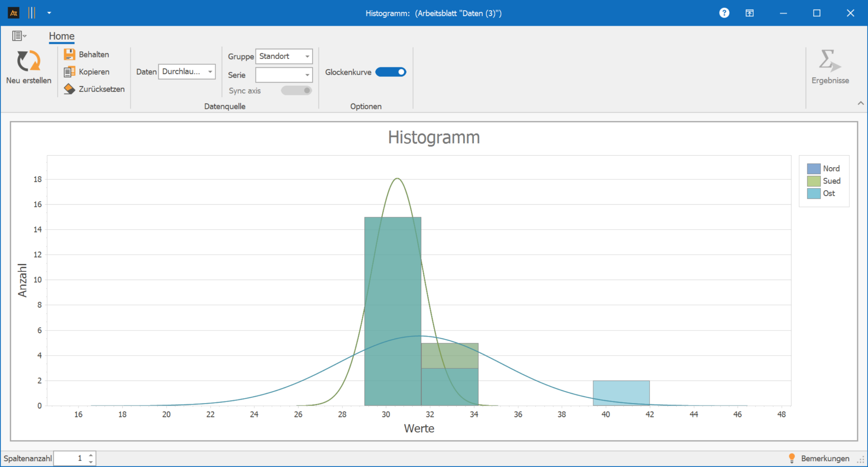Click the Zurücksetzen eraser icon
This screenshot has width=868, height=467.
tap(69, 89)
